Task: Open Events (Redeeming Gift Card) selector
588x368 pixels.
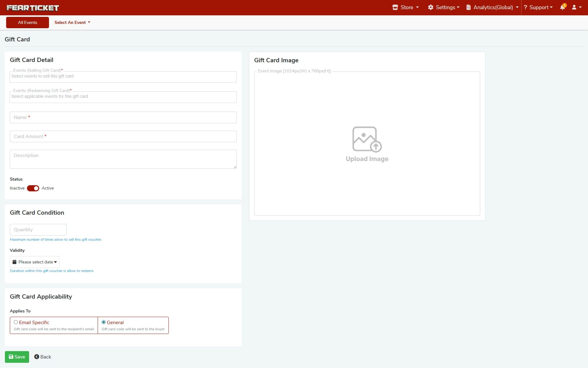Action: [x=123, y=97]
